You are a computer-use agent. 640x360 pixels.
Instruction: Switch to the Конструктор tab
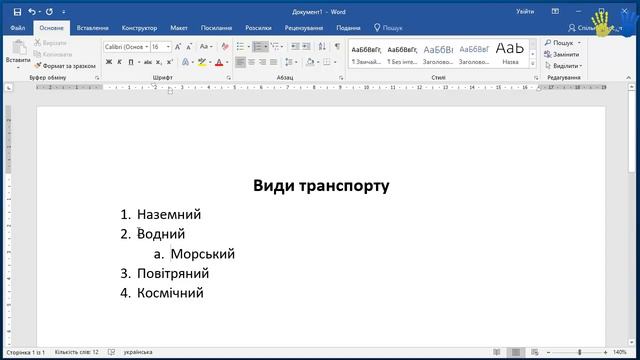[139, 28]
